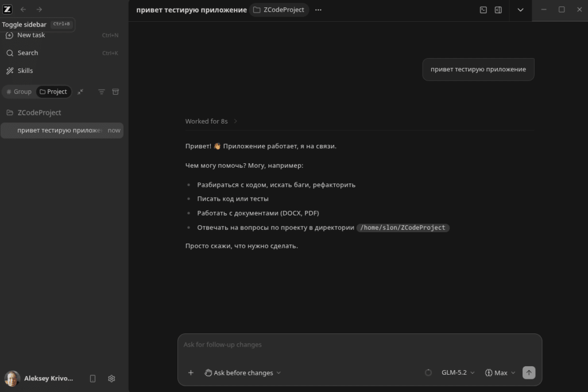Open the task filter icon
This screenshot has width=588, height=392.
tap(101, 91)
